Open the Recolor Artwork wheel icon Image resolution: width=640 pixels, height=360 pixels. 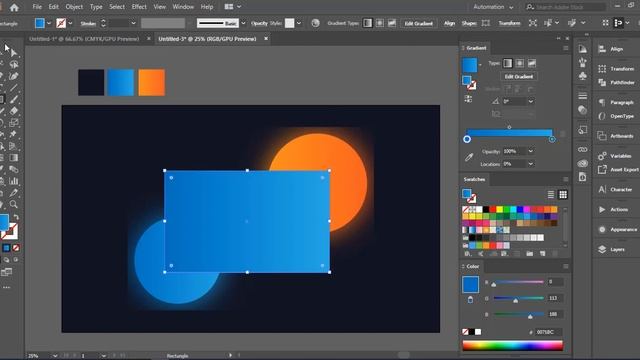(x=315, y=23)
